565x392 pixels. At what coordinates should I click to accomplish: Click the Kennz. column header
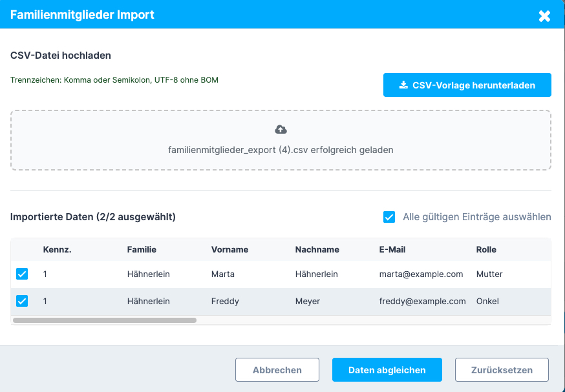(57, 249)
